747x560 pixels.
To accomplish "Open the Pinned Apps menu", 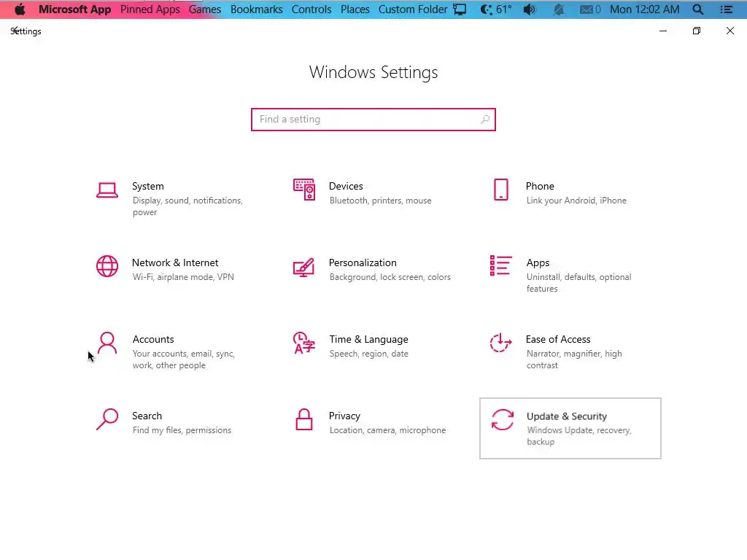I will [x=150, y=9].
